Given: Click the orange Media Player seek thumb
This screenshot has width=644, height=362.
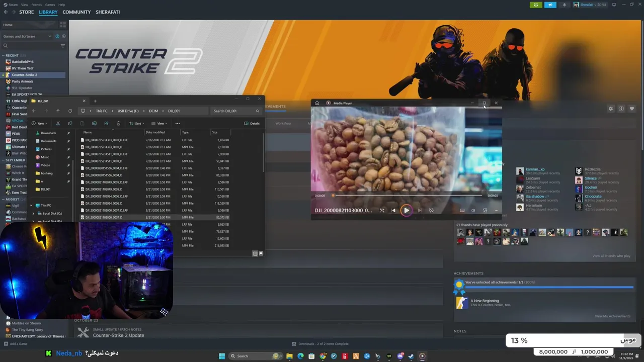Looking at the screenshot, I should pos(333,196).
